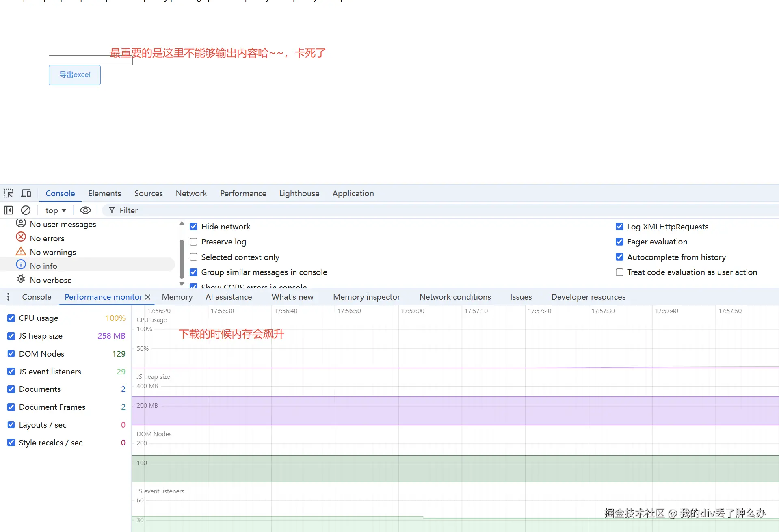779x532 pixels.
Task: Click the 17:57:00 timeline label
Action: click(413, 311)
